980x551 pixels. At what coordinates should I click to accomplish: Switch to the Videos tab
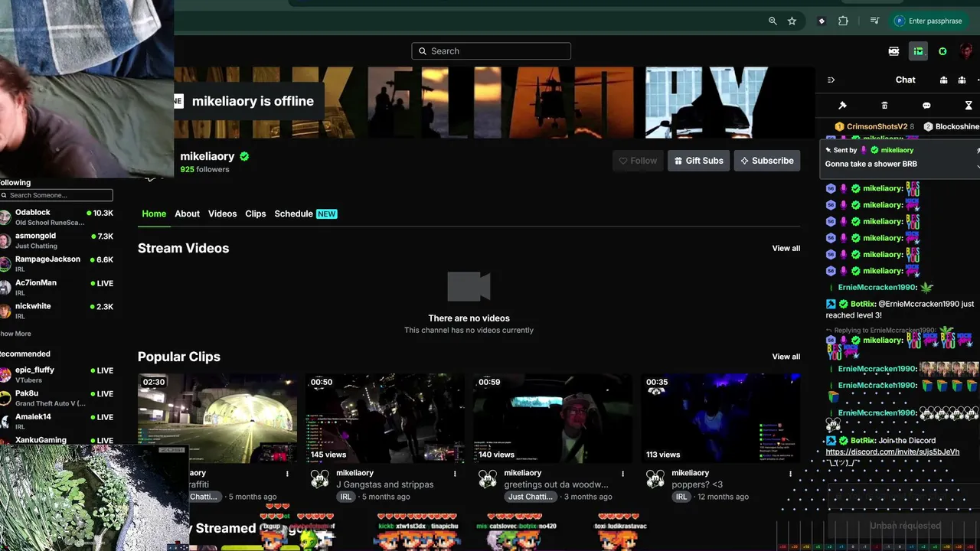click(222, 214)
